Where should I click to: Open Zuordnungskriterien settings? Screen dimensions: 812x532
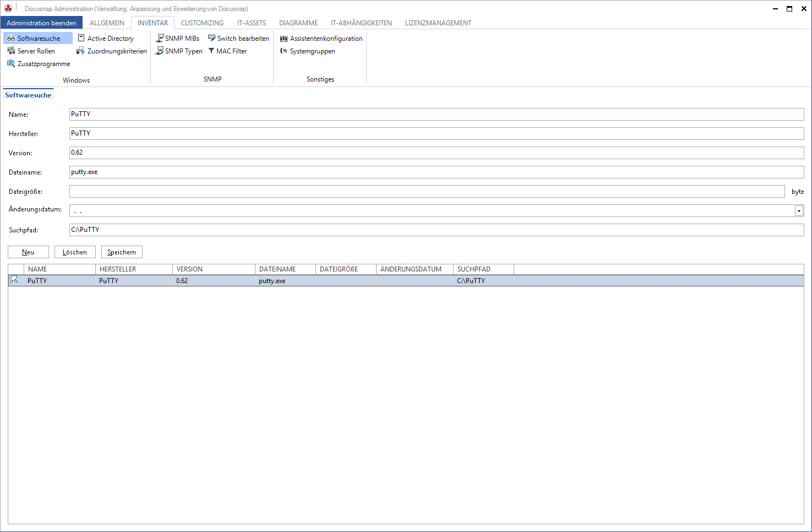tap(112, 51)
